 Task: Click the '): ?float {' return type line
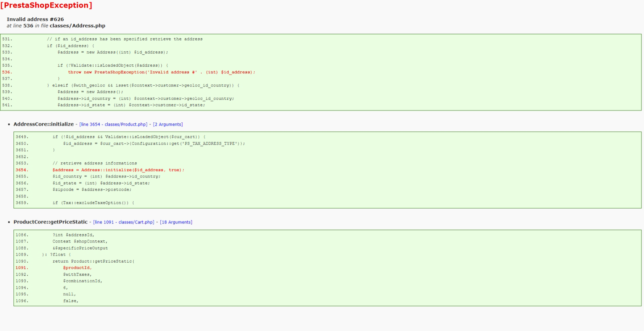click(x=57, y=255)
